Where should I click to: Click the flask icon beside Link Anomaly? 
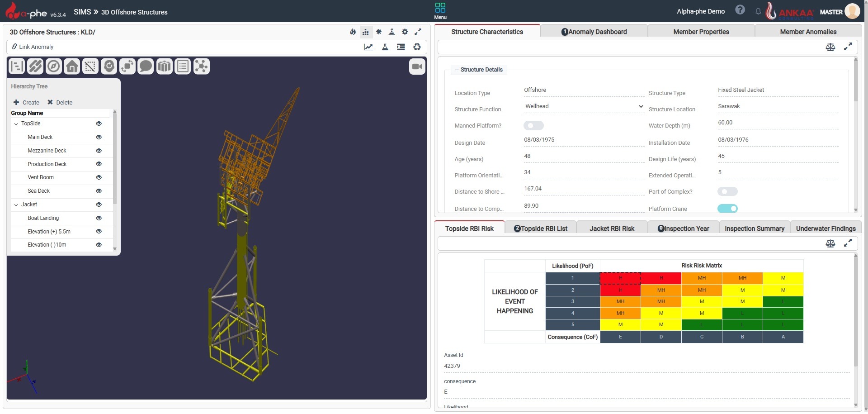click(x=385, y=47)
